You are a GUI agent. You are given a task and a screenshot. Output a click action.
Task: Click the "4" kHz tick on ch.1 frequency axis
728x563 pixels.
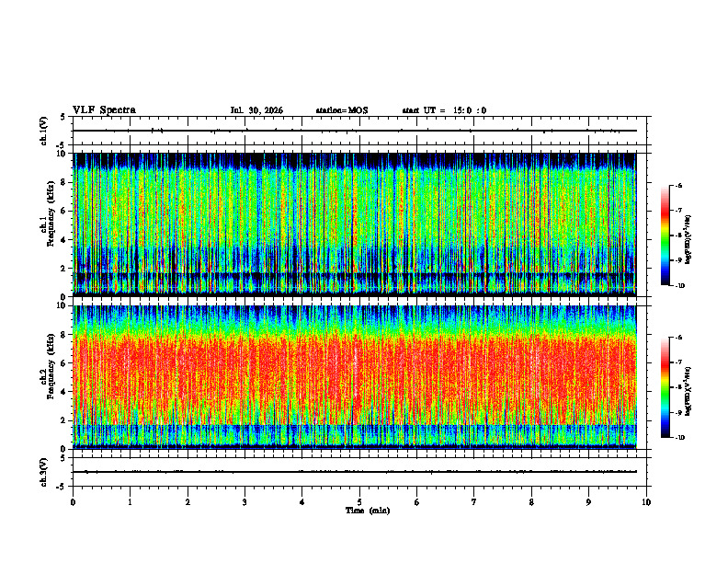click(63, 240)
